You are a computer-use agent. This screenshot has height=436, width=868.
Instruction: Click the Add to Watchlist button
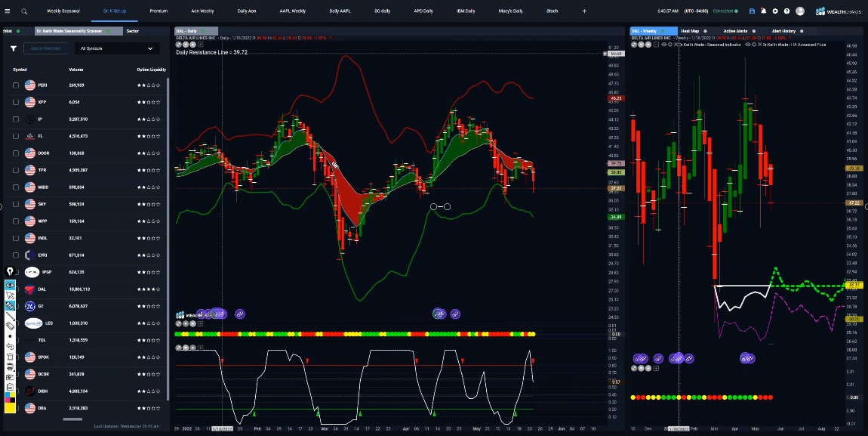pos(45,49)
